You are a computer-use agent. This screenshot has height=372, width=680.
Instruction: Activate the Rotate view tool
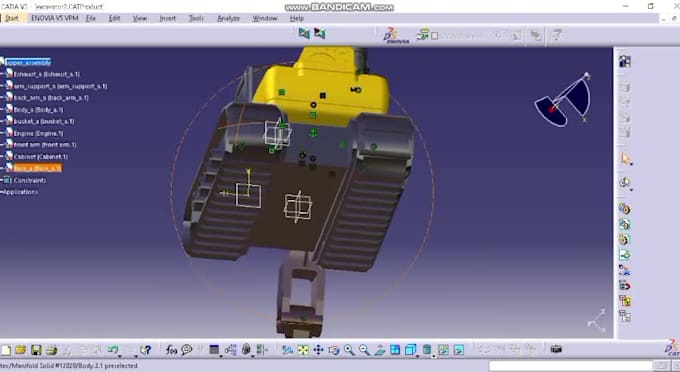pyautogui.click(x=333, y=349)
